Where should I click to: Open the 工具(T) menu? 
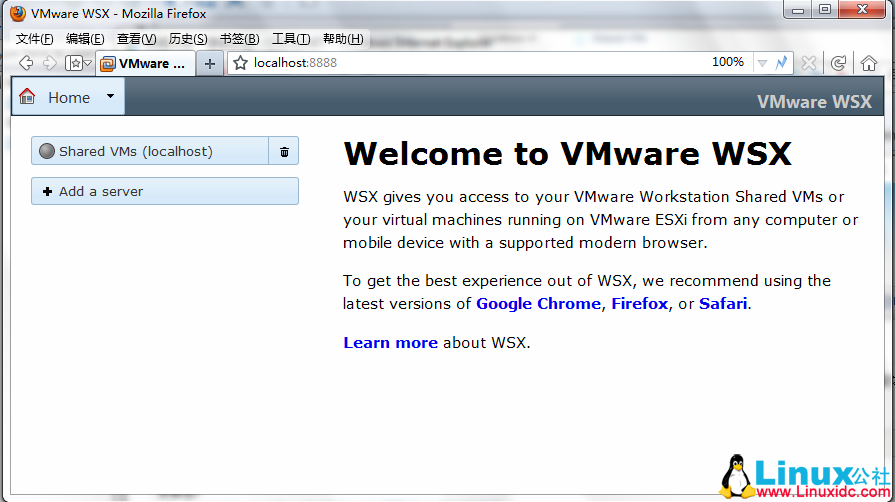click(291, 39)
